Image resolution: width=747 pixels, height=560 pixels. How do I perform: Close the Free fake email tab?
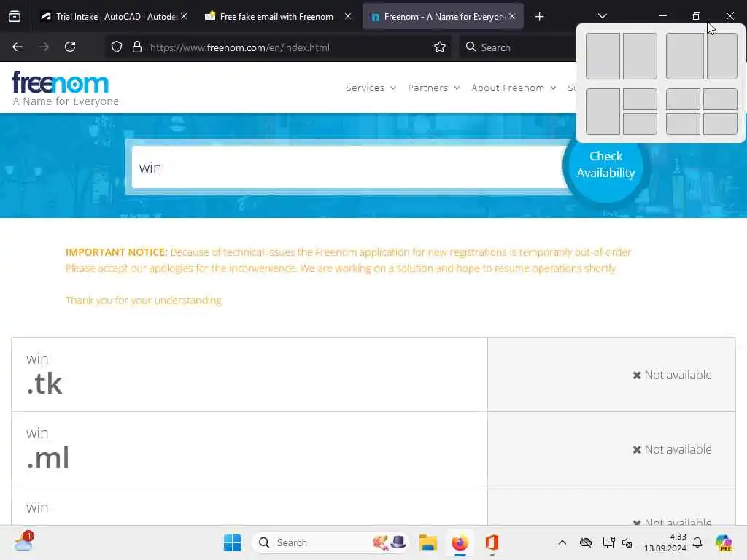pyautogui.click(x=348, y=16)
